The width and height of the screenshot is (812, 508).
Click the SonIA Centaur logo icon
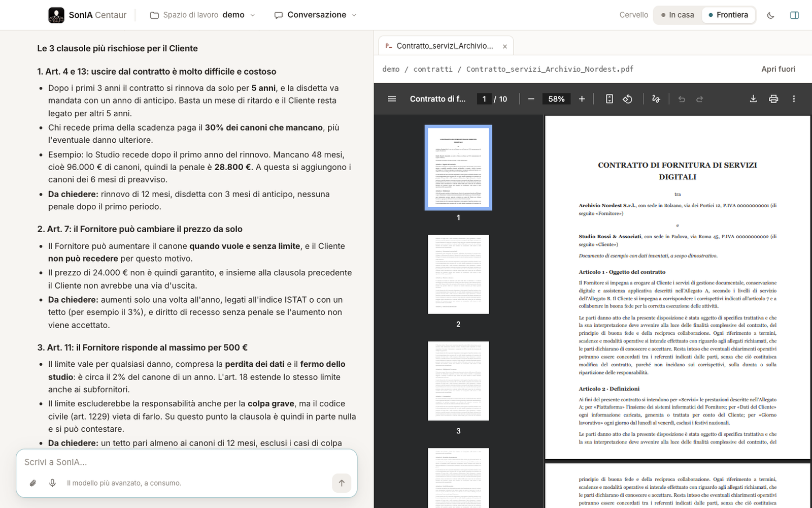pyautogui.click(x=56, y=15)
